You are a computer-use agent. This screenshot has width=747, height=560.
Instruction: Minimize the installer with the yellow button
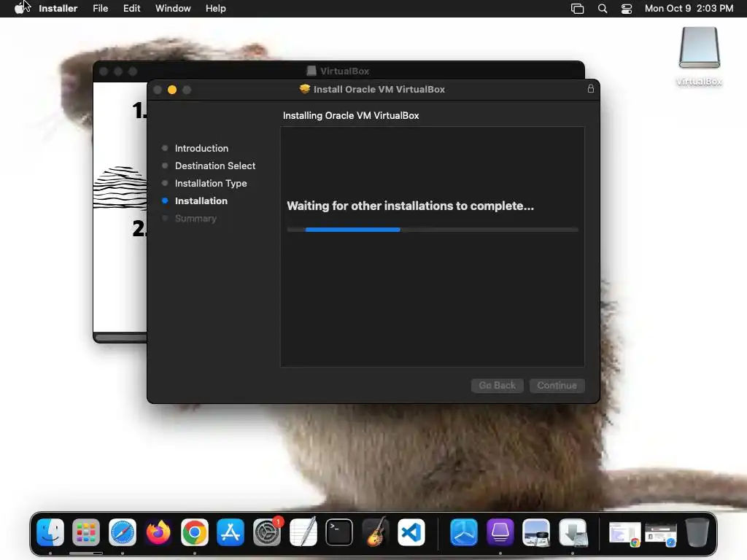point(172,90)
